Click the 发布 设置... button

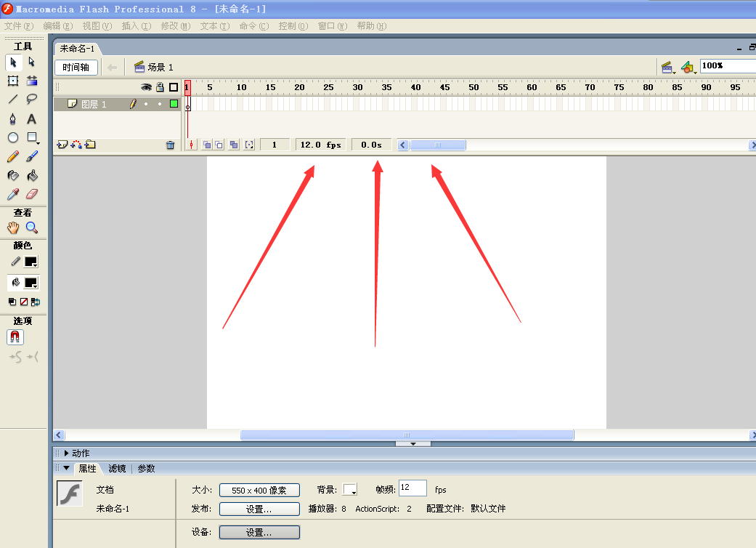click(x=259, y=509)
